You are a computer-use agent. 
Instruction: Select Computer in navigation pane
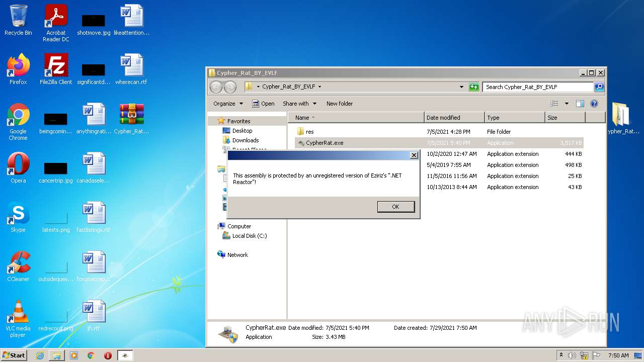tap(239, 226)
